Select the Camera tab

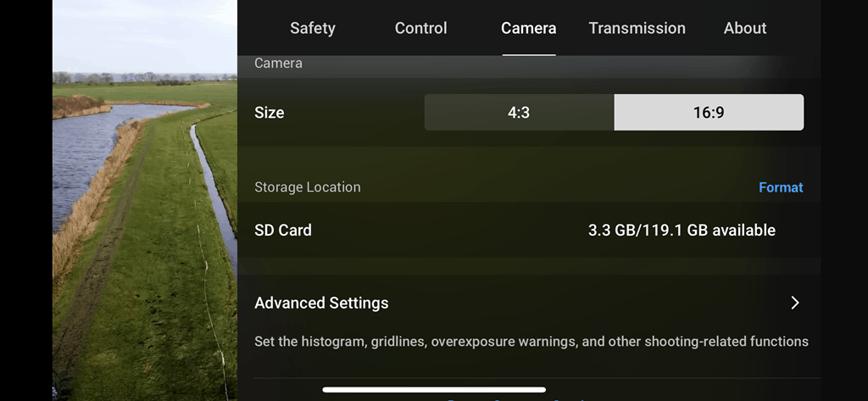[x=528, y=28]
